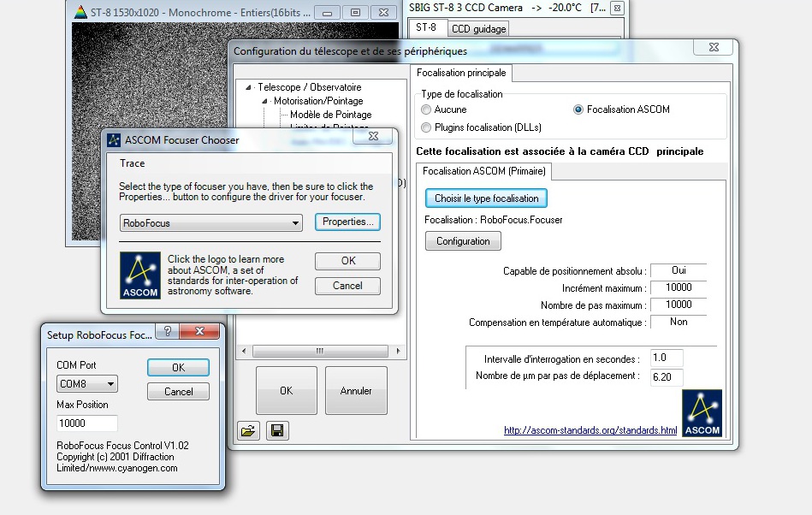Click the ST-8 image window prism icon

tap(80, 12)
